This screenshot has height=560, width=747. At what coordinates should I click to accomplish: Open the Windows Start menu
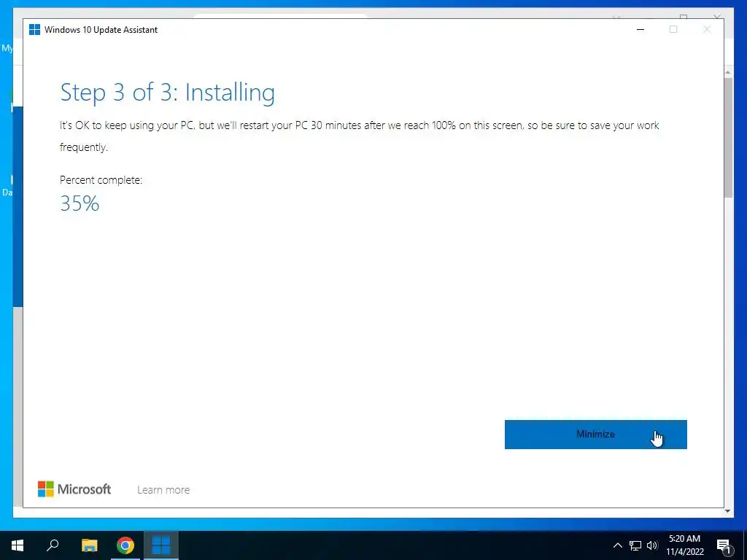click(18, 545)
